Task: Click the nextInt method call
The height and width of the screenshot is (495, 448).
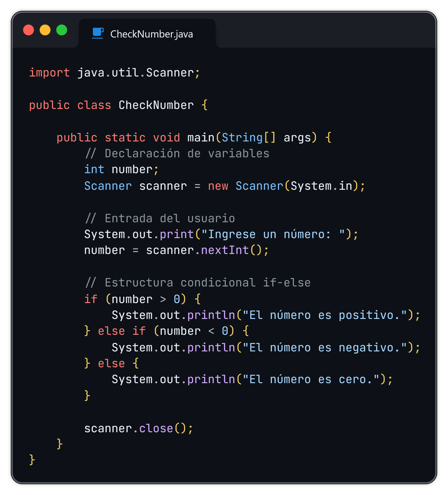Action: pyautogui.click(x=225, y=250)
